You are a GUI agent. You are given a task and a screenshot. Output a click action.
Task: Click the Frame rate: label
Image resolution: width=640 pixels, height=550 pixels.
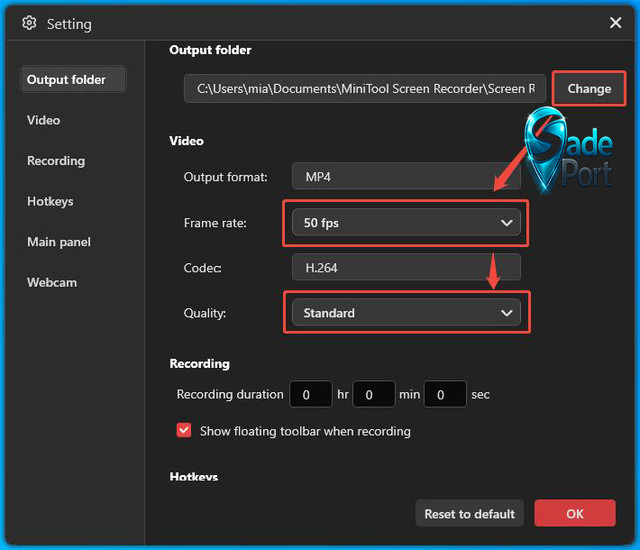(215, 223)
